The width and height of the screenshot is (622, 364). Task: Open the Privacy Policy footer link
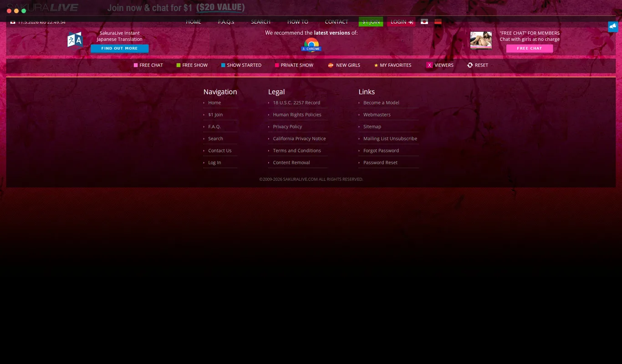pos(287,126)
